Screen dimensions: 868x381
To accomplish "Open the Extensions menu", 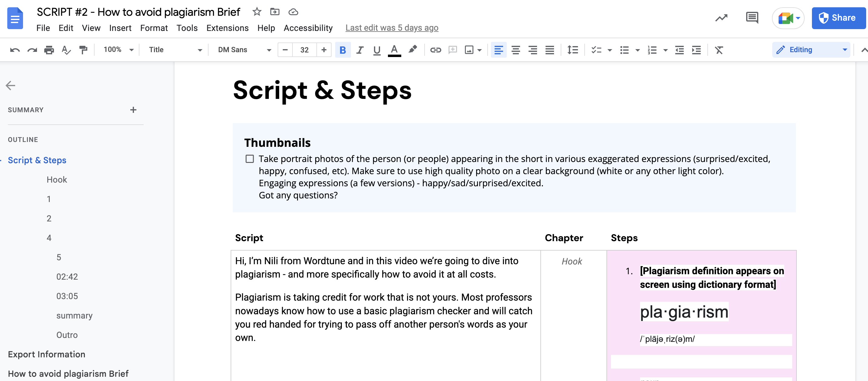I will [x=227, y=28].
